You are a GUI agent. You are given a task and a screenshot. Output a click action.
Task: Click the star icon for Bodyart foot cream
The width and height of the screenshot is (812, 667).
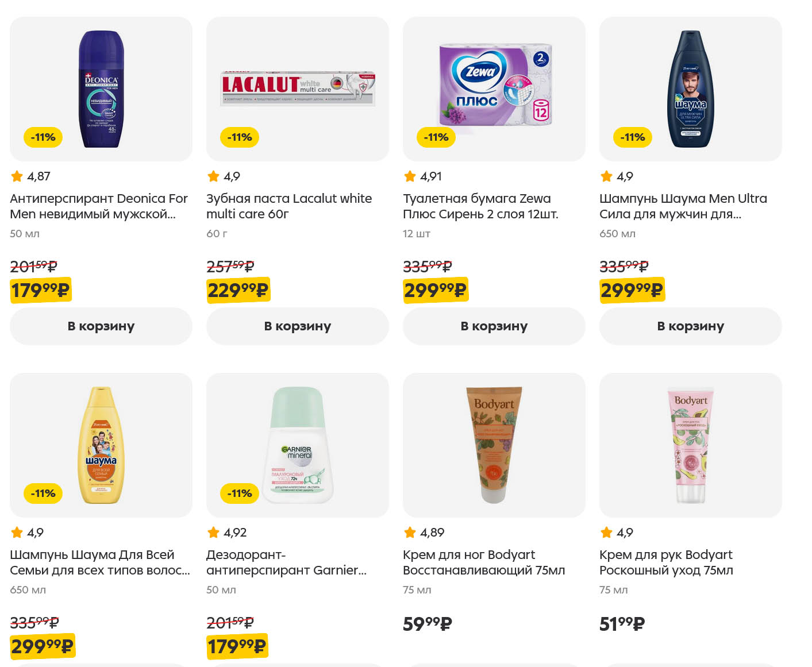pyautogui.click(x=410, y=533)
